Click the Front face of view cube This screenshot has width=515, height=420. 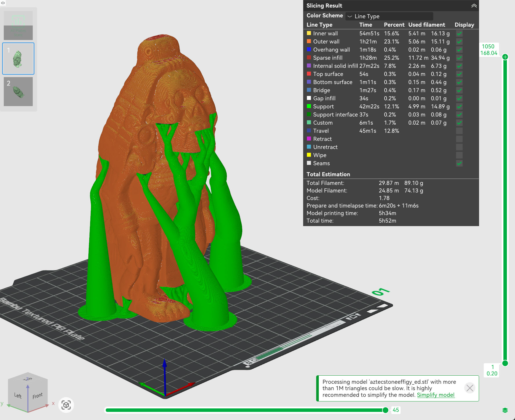point(38,395)
